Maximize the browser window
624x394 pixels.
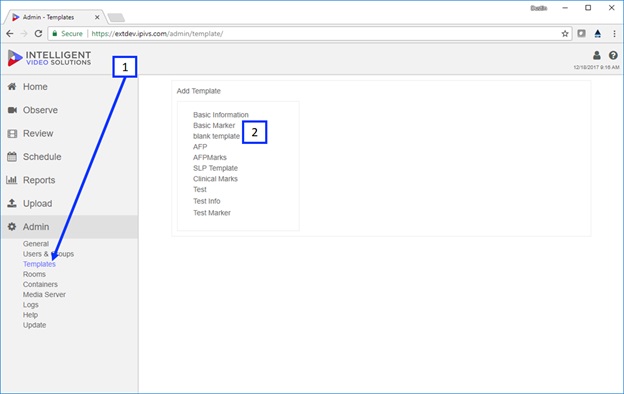coord(588,8)
